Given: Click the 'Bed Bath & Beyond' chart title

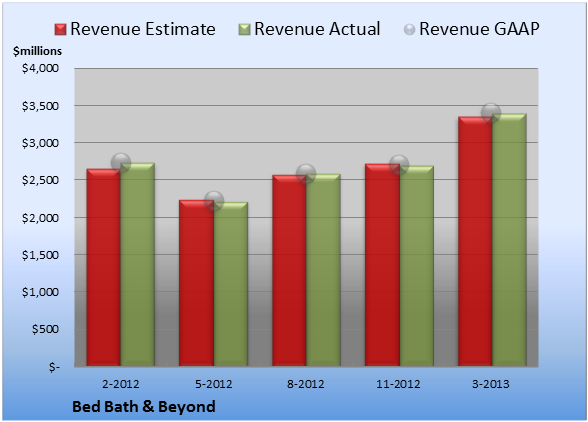Looking at the screenshot, I should 144,407.
